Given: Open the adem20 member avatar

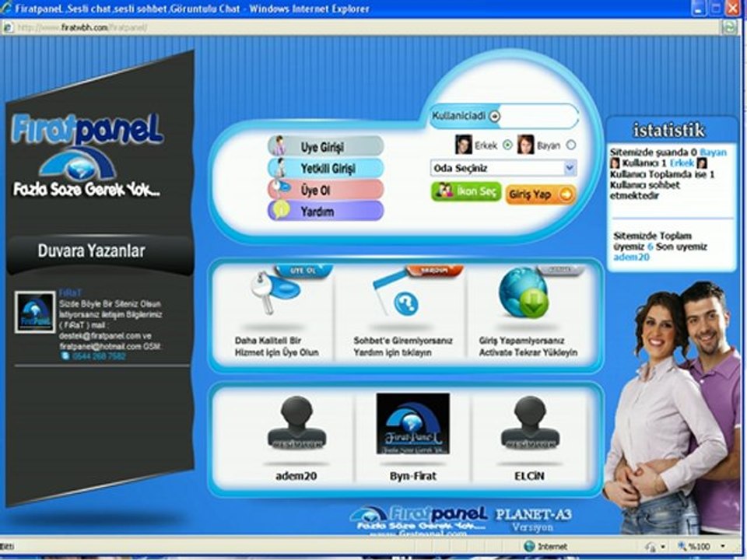Looking at the screenshot, I should [x=296, y=423].
